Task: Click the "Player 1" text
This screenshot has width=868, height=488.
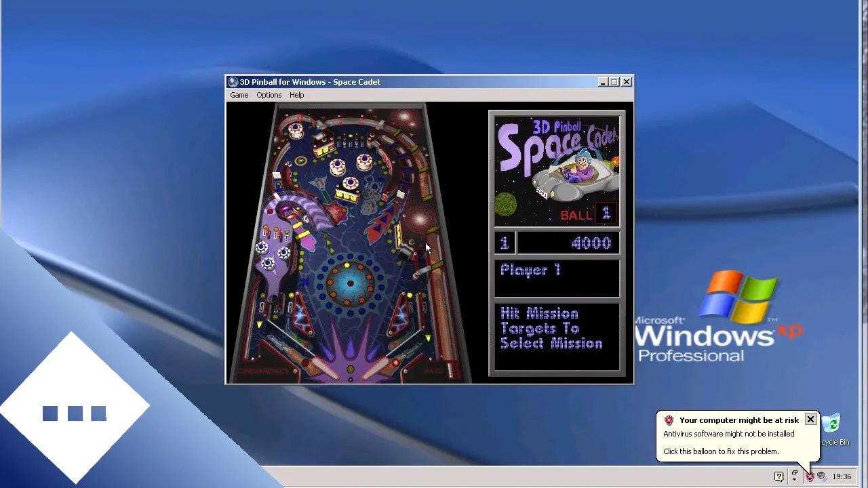Action: point(530,270)
